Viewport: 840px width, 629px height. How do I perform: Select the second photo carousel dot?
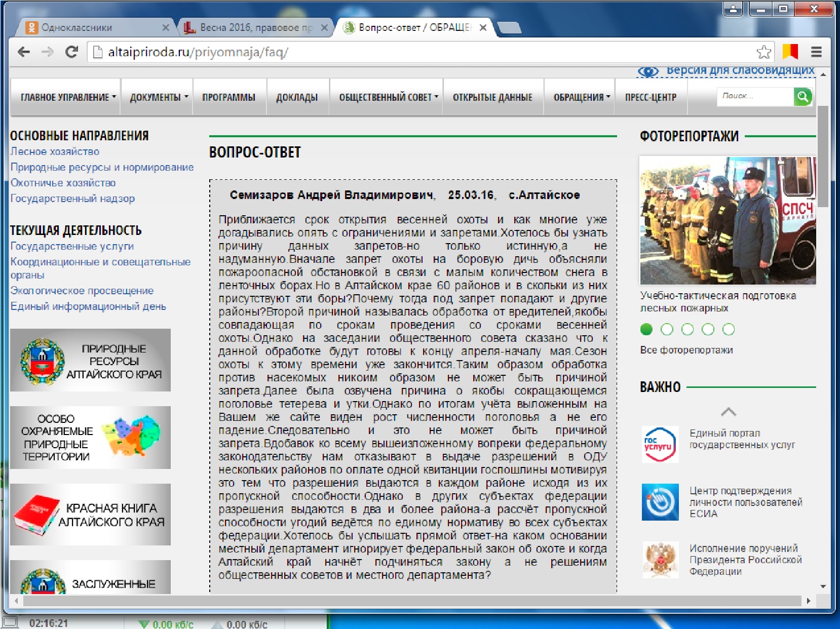667,330
